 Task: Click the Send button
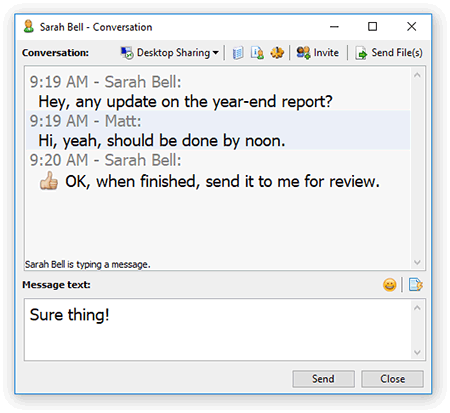[x=323, y=379]
